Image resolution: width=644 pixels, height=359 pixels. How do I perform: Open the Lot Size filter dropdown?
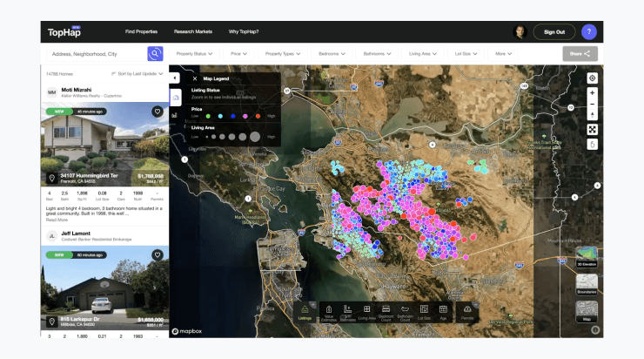coord(466,53)
